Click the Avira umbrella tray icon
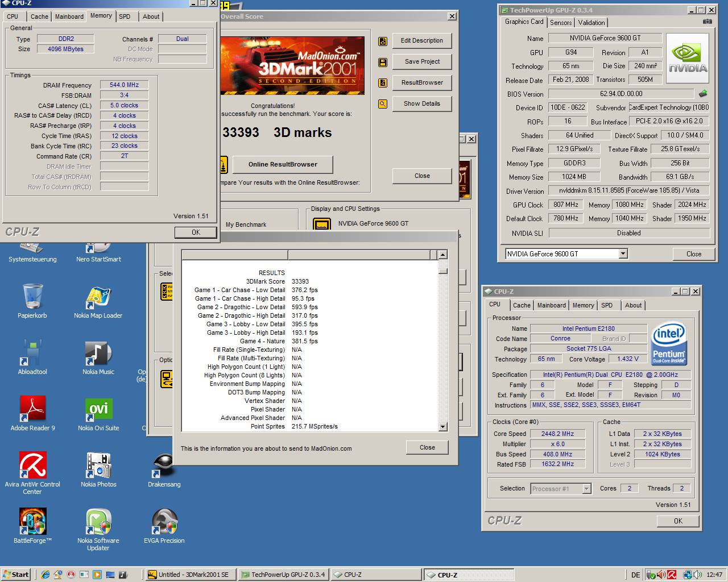728x582 pixels. 672,575
